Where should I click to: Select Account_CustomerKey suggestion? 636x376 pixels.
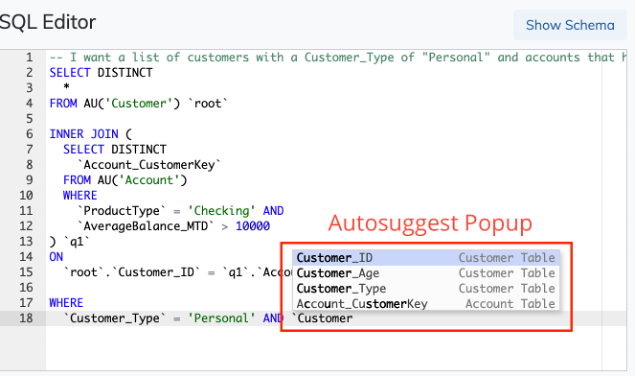(426, 304)
